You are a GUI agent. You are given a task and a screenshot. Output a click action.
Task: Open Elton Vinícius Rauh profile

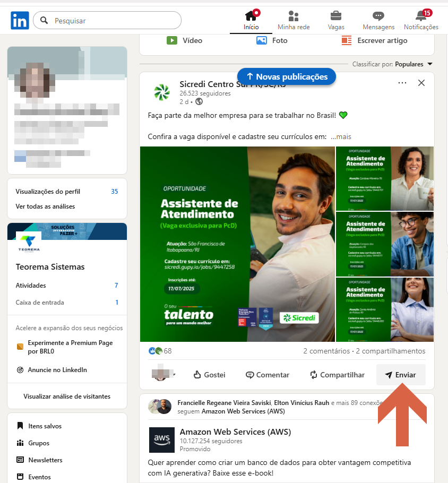tap(301, 403)
